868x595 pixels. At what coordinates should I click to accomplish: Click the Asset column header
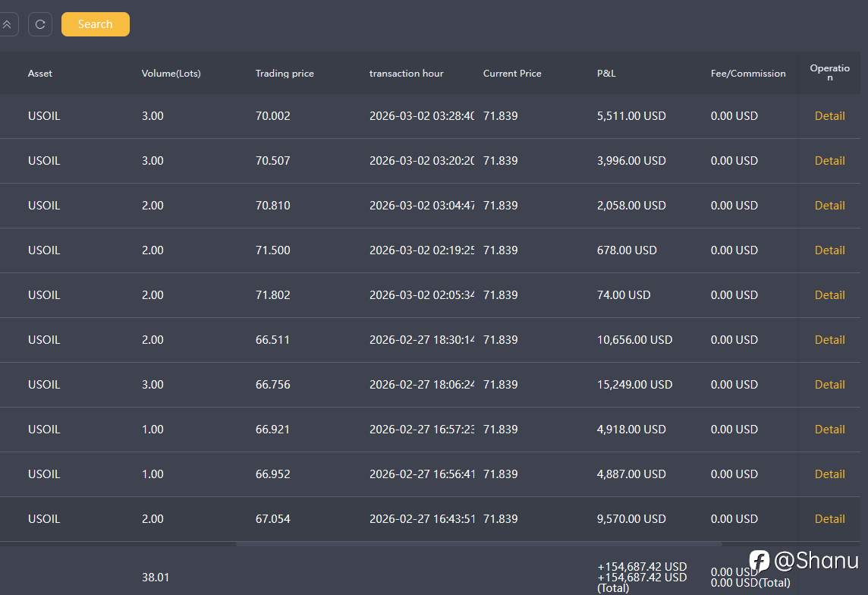(40, 74)
